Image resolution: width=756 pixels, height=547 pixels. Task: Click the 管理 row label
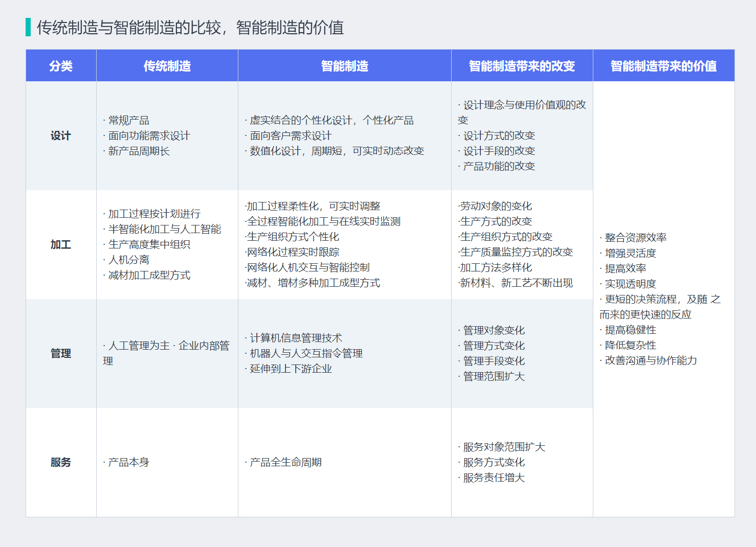coord(61,354)
